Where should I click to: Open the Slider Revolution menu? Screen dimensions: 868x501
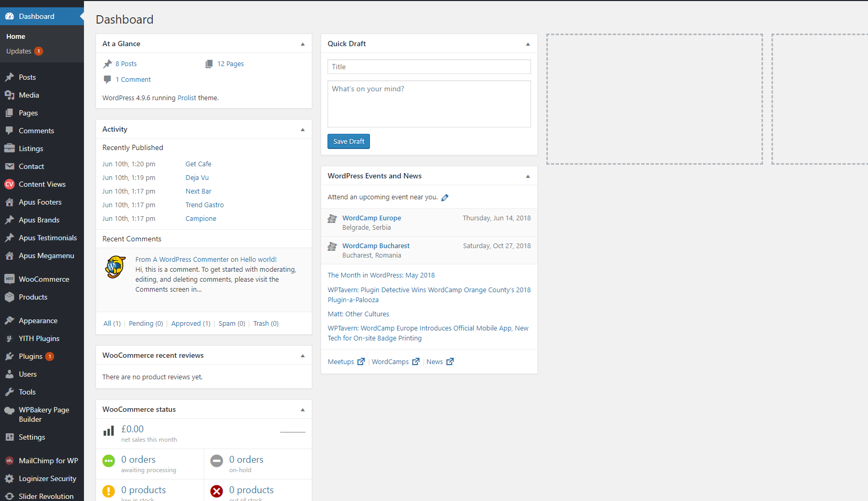46,496
